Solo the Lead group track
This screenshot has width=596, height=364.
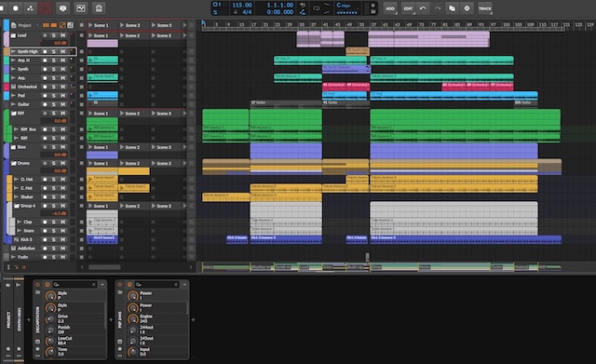54,35
